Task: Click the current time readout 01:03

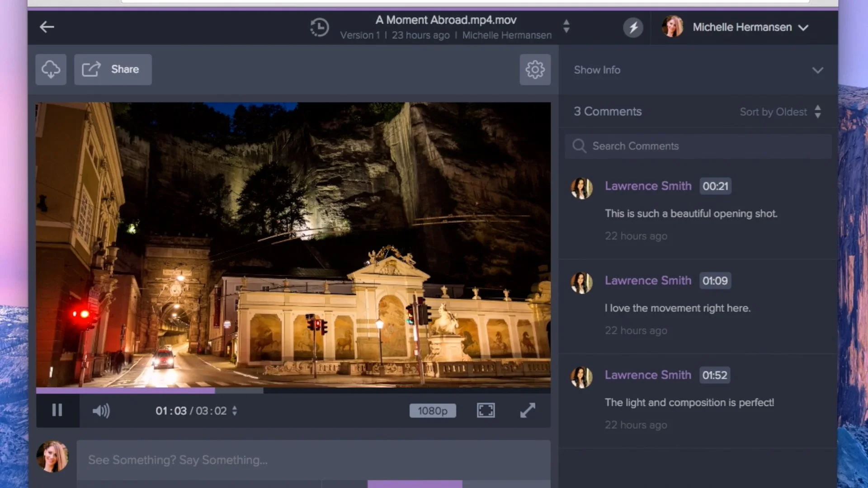Action: 171,411
